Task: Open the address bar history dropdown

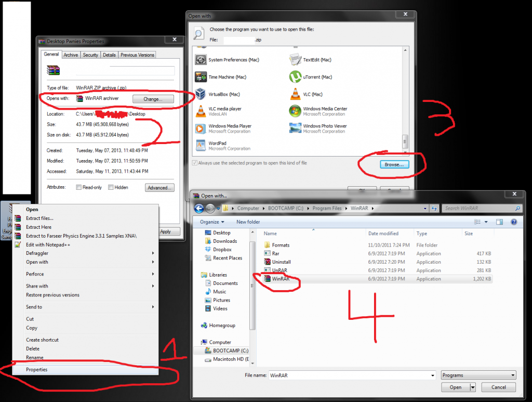Action: pos(425,209)
